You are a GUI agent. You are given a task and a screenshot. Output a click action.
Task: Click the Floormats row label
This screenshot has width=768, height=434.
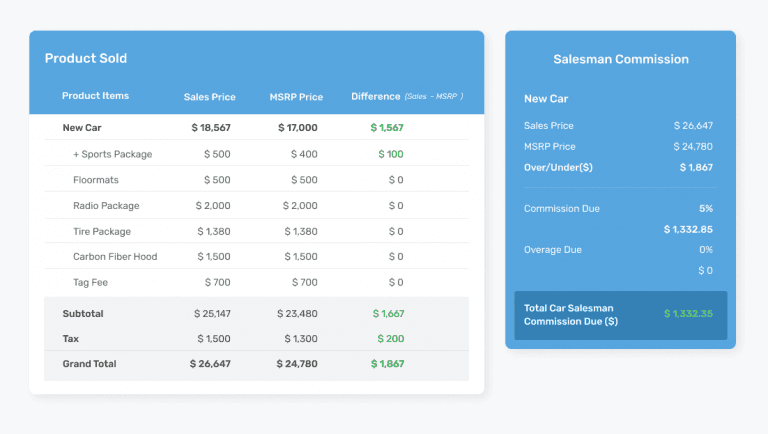click(x=96, y=180)
